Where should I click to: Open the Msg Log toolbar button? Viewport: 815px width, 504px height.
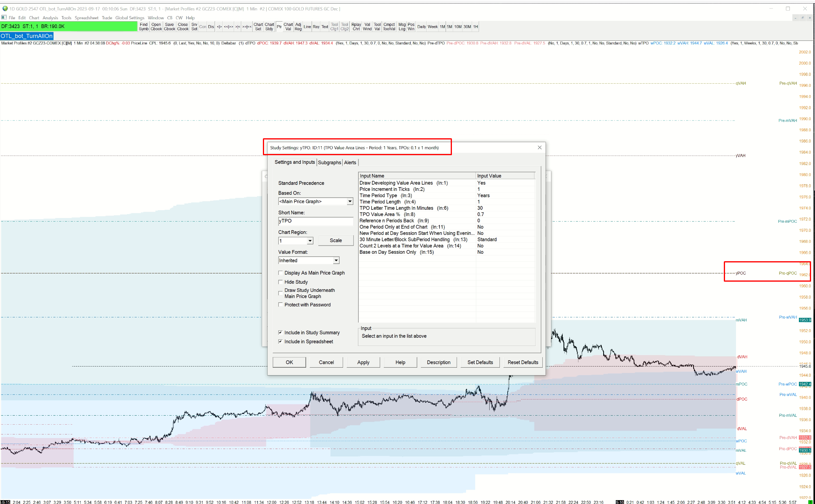402,27
